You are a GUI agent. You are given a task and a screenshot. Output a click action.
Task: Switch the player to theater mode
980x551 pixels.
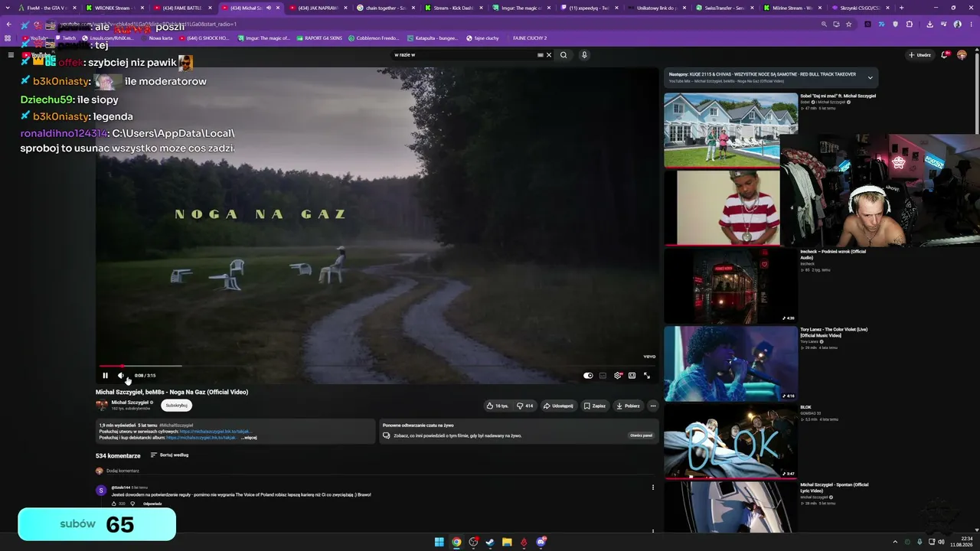click(632, 376)
